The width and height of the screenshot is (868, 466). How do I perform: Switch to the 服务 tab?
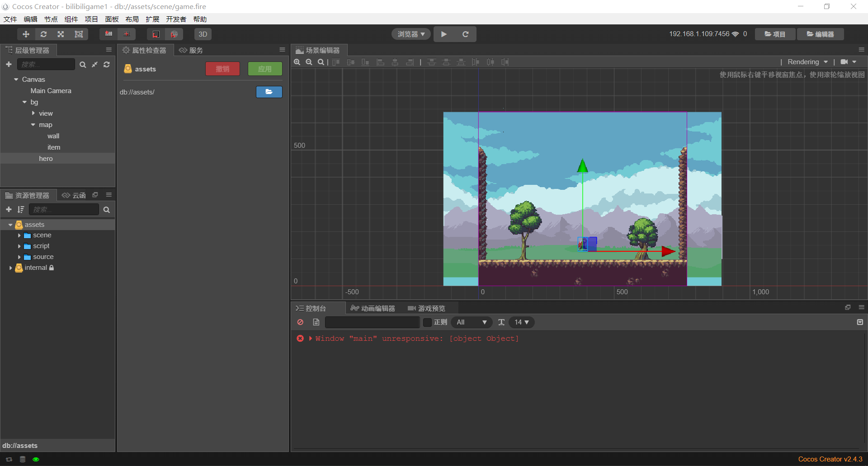[191, 50]
